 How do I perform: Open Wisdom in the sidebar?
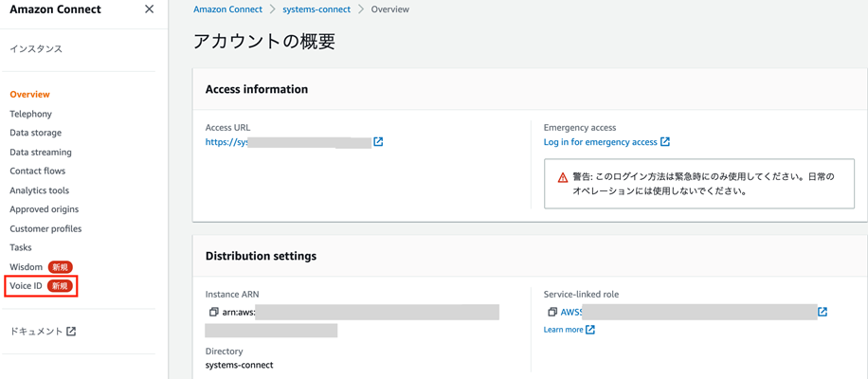[26, 267]
